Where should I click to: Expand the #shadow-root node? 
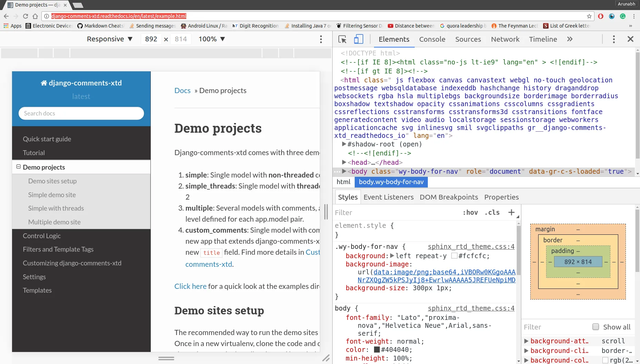click(344, 144)
